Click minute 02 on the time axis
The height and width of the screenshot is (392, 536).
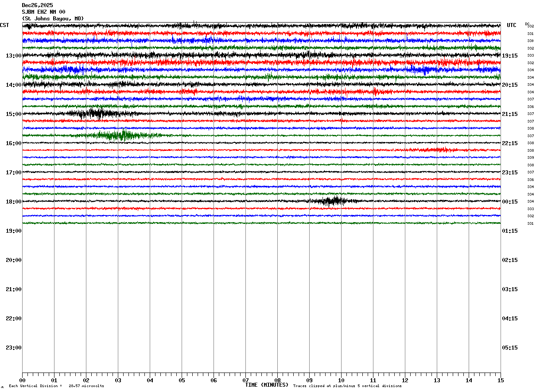coord(86,380)
